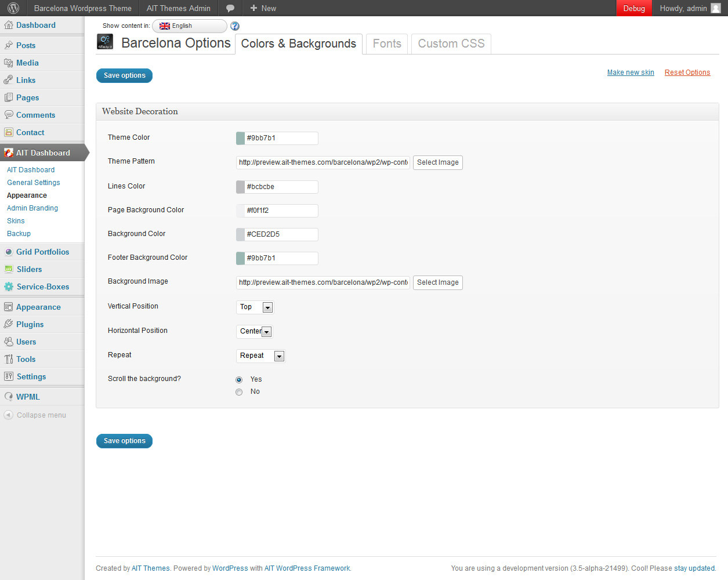Click the Background Image URL field
This screenshot has height=580, width=728.
click(323, 282)
